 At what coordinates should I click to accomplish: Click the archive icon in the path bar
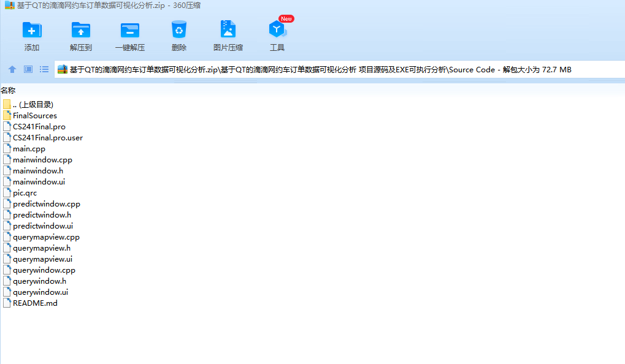[63, 69]
